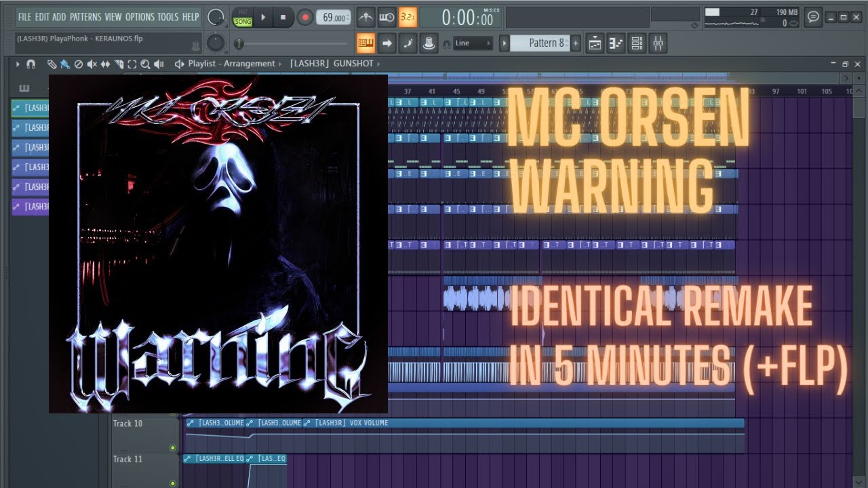Click the piano keys picker icon

pyautogui.click(x=24, y=88)
